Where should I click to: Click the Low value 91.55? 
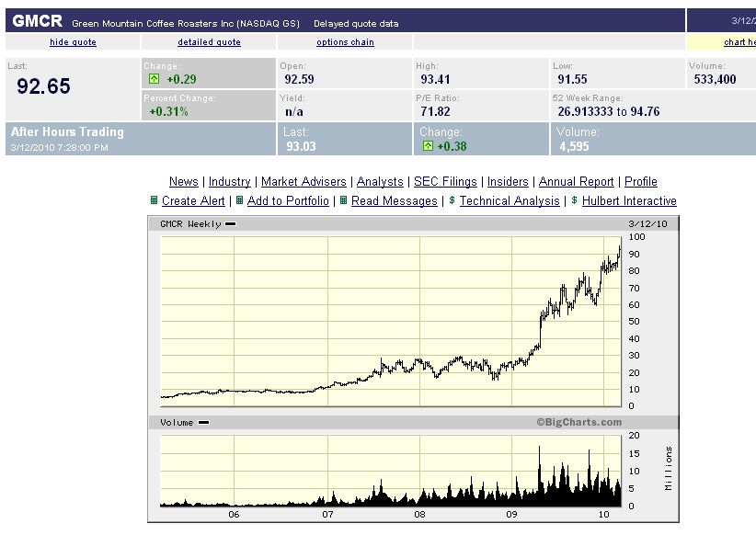(x=572, y=79)
